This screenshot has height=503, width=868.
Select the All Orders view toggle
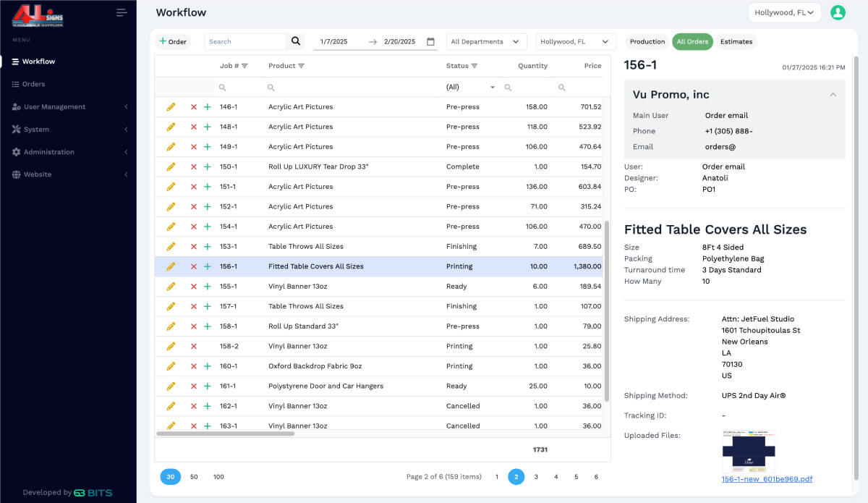point(692,41)
